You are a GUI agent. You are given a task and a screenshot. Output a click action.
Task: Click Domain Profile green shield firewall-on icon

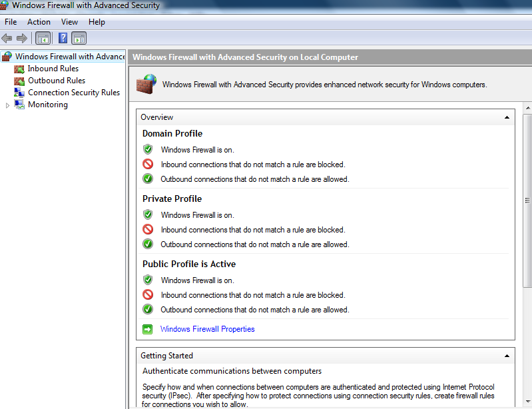coord(148,149)
